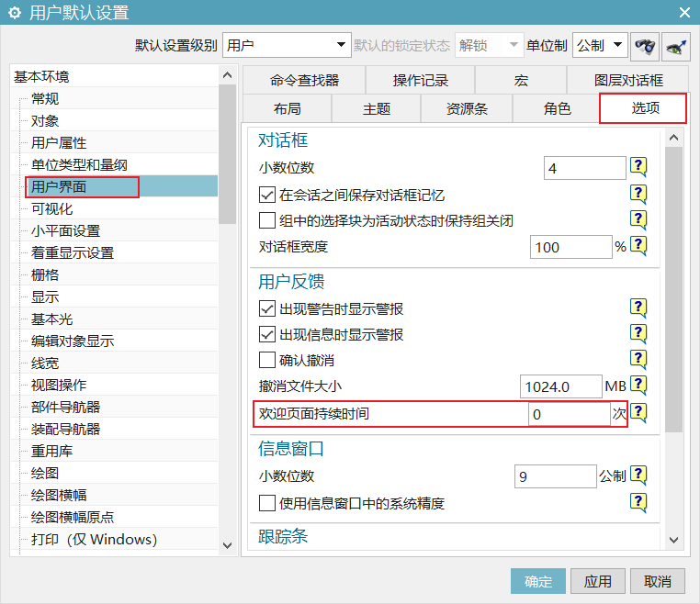The image size is (700, 604).
Task: Toggle 出现警告时显示警报 checkbox
Action: [267, 308]
